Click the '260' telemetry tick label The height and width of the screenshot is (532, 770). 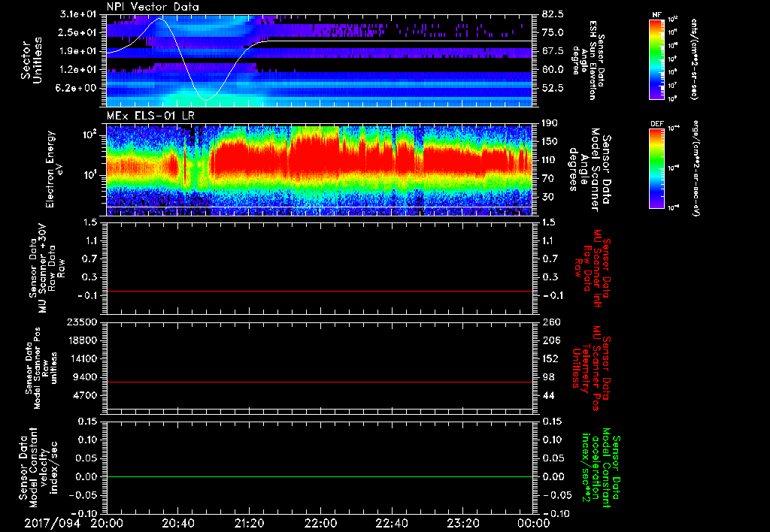point(550,322)
